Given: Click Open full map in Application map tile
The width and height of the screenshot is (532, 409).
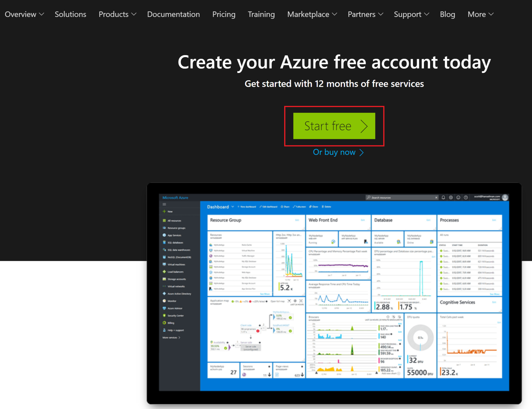Looking at the screenshot, I should [x=277, y=301].
